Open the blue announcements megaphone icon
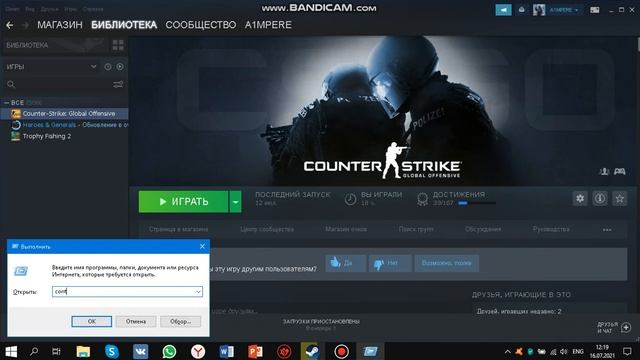Screen dimensions: 640x360 tap(503, 10)
